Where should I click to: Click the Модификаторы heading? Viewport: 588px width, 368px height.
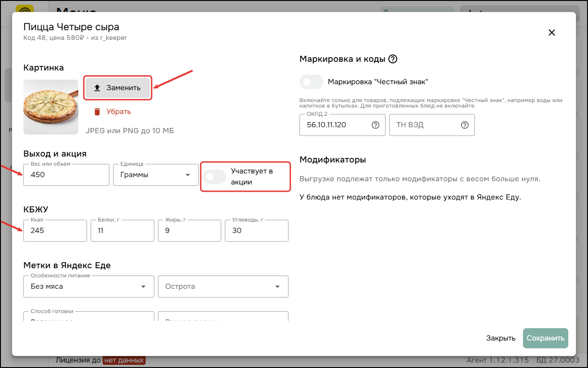click(x=332, y=160)
